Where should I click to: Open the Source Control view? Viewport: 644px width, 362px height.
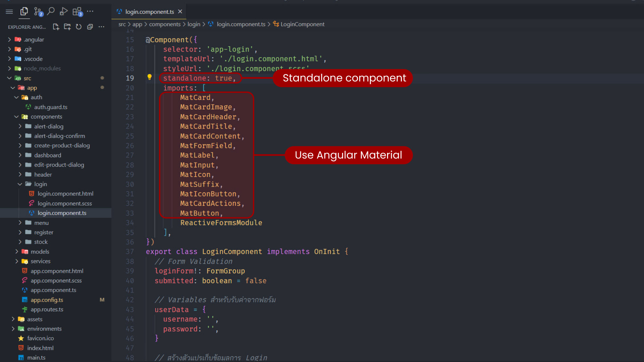click(x=38, y=12)
